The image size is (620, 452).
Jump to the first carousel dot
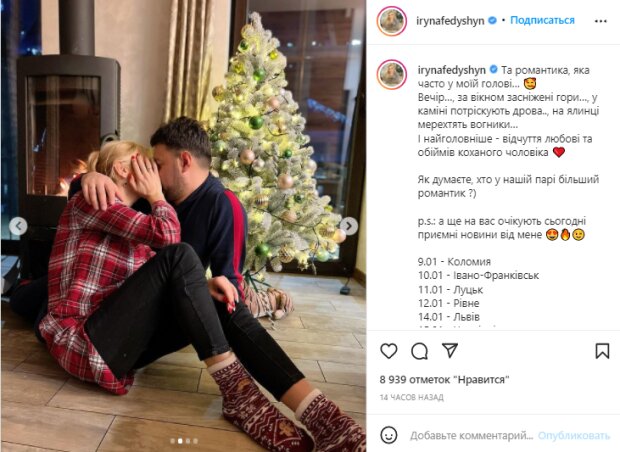tap(172, 441)
